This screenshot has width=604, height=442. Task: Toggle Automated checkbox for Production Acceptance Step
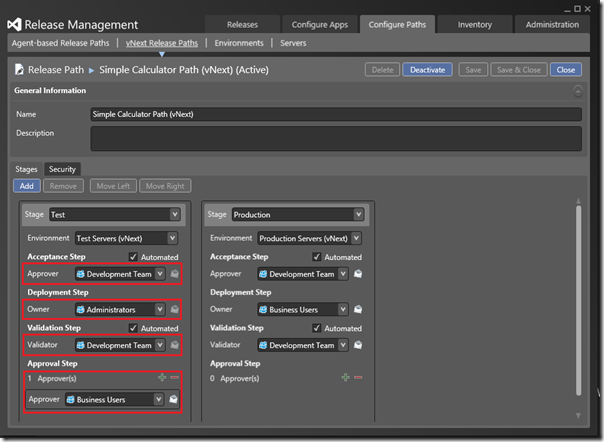(316, 257)
